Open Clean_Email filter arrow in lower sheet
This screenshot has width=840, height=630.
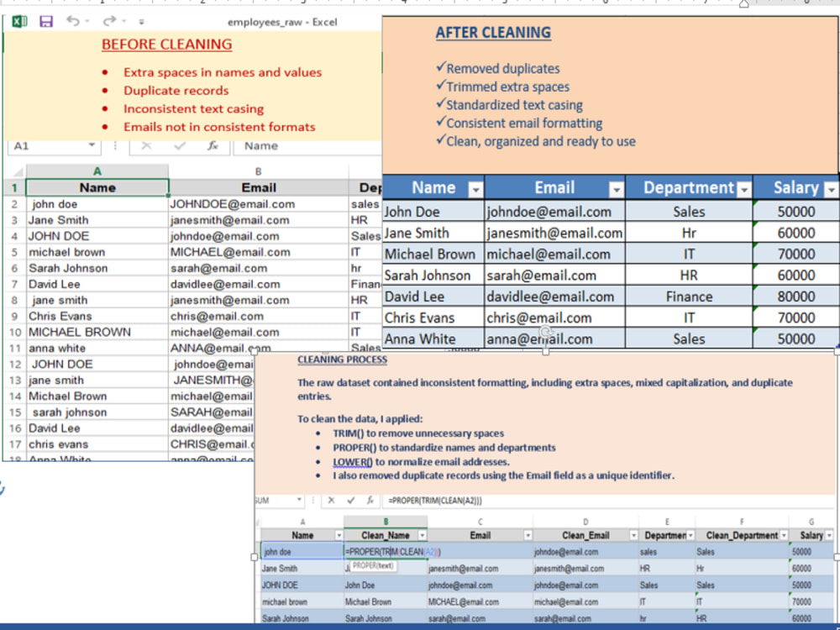[x=633, y=535]
